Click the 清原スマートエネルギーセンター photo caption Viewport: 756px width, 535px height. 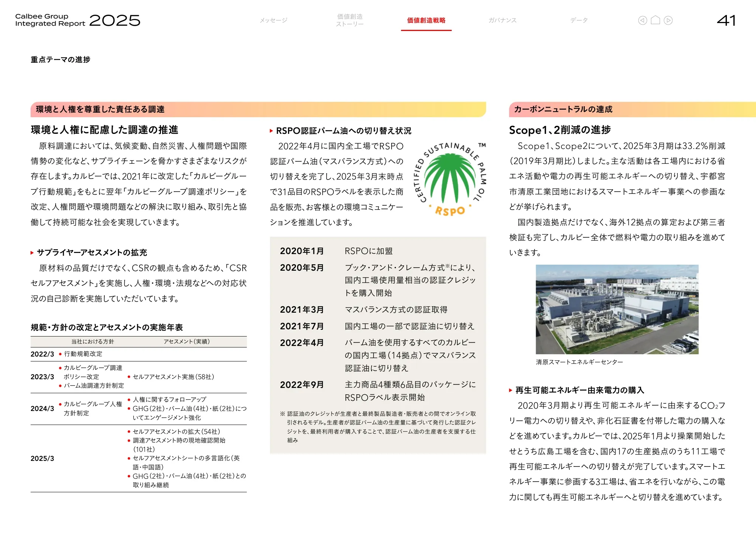tap(579, 362)
